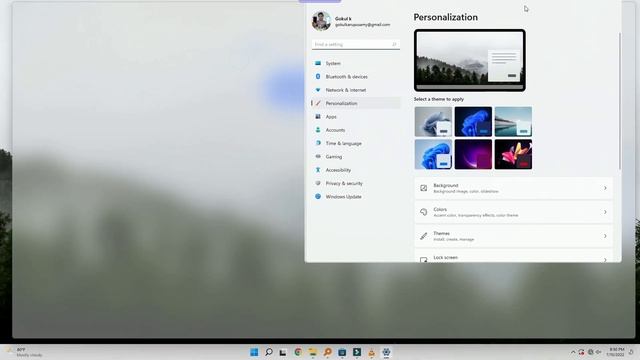Open Accessibility settings
Image resolution: width=640 pixels, height=360 pixels.
pyautogui.click(x=356, y=170)
